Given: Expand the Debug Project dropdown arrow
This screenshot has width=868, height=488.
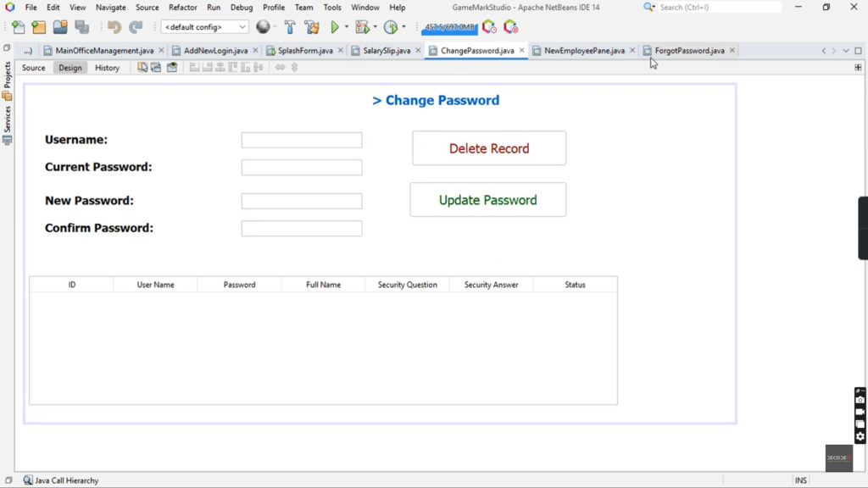Looking at the screenshot, I should pyautogui.click(x=376, y=27).
